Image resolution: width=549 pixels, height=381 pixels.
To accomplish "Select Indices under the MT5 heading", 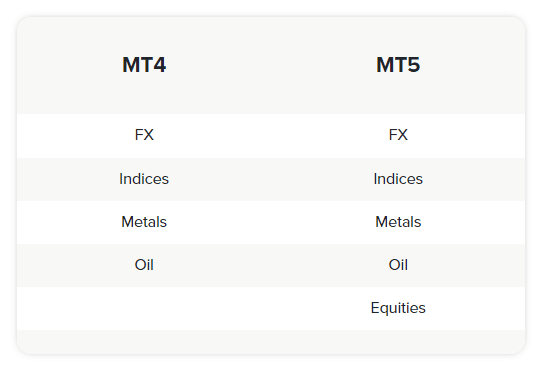I will point(398,179).
